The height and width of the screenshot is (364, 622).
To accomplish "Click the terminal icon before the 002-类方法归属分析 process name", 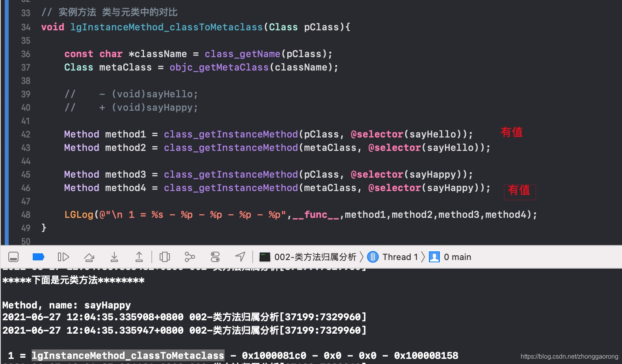I will (265, 257).
